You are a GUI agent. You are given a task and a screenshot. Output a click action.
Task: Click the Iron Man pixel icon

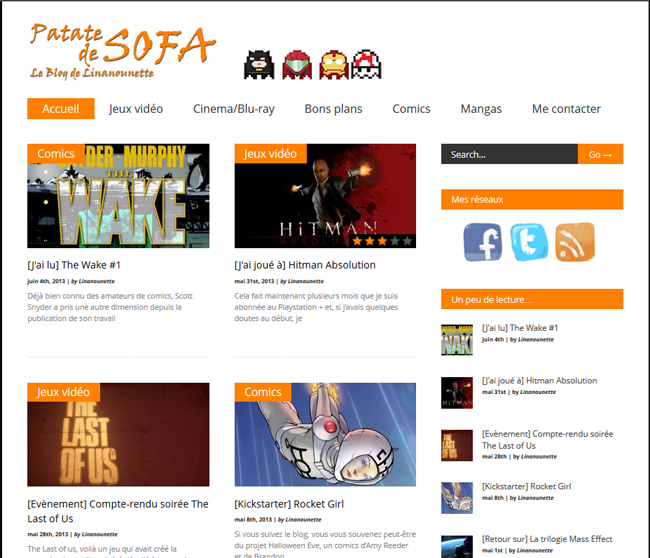332,64
